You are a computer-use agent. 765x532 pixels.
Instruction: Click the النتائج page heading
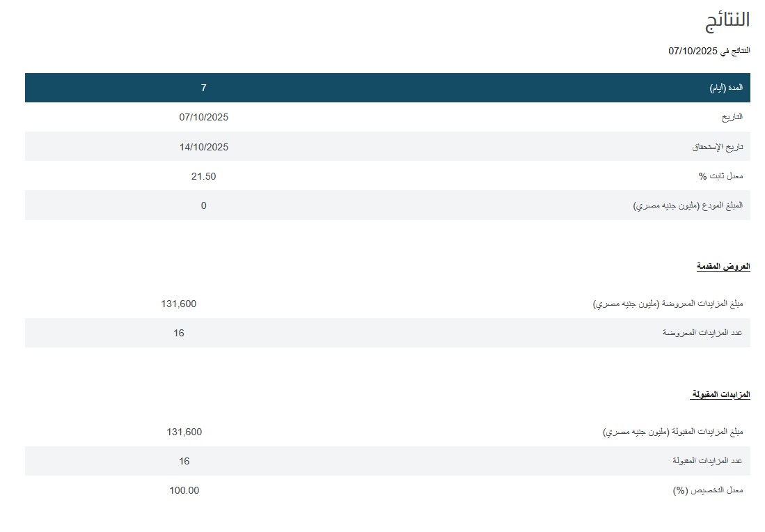727,20
